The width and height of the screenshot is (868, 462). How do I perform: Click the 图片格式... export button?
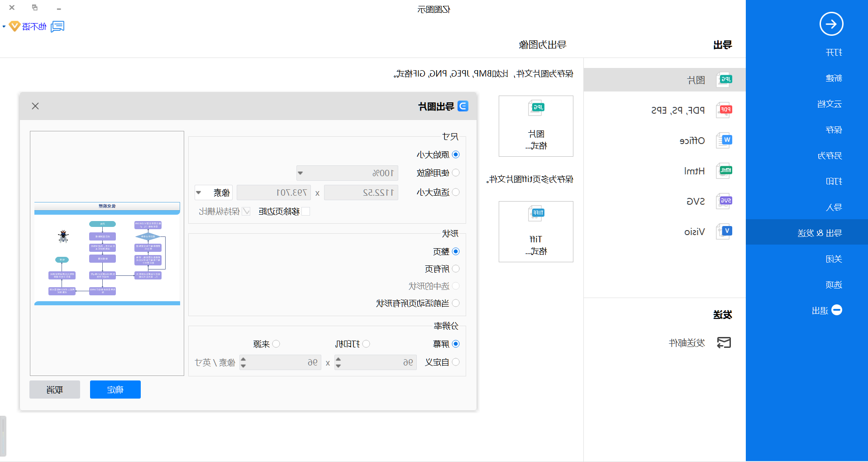pyautogui.click(x=536, y=126)
